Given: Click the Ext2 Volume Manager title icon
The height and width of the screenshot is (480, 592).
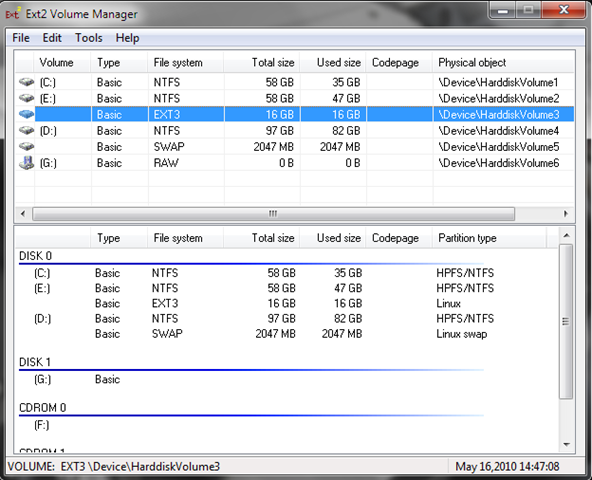Looking at the screenshot, I should point(13,14).
